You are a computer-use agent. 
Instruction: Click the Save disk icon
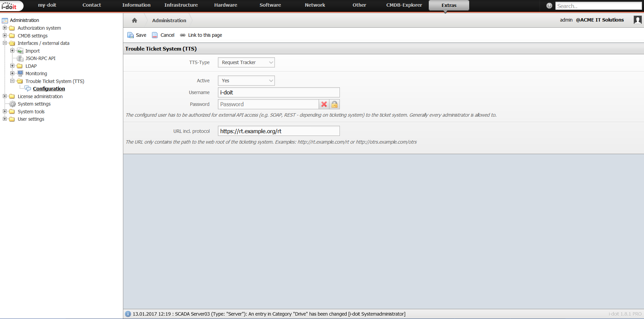[130, 35]
